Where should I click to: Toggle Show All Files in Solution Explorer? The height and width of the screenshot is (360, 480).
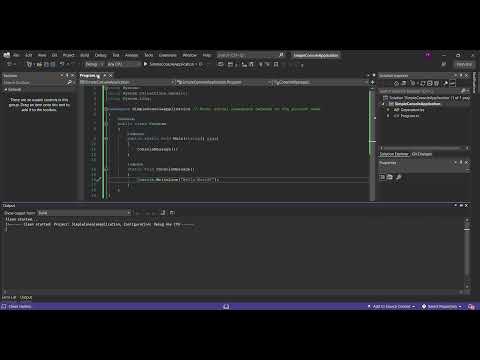[x=437, y=83]
